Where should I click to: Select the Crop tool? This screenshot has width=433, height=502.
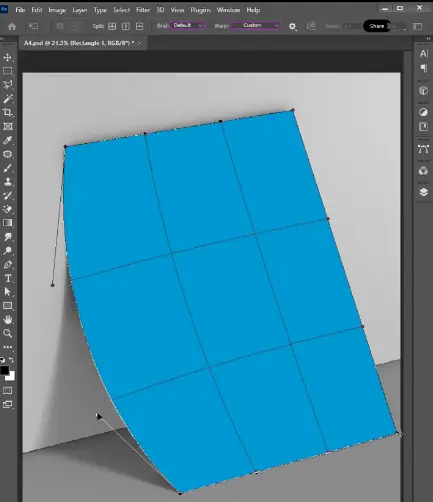[x=8, y=113]
